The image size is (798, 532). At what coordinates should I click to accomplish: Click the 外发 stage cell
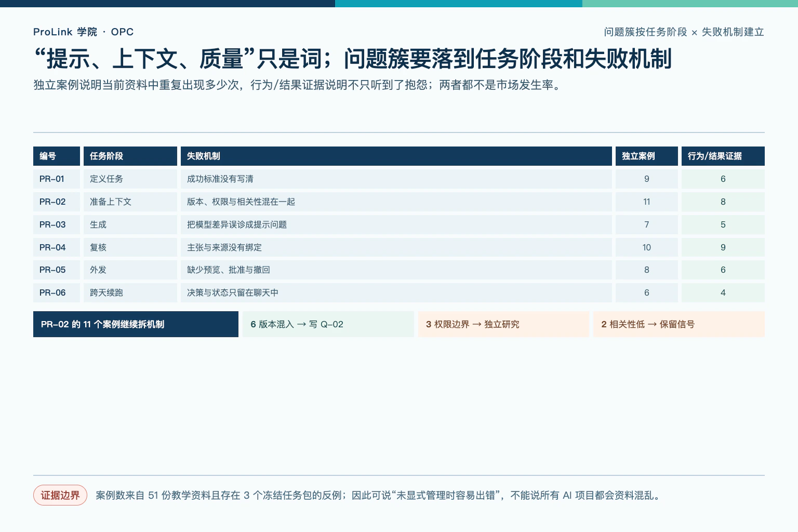point(130,270)
